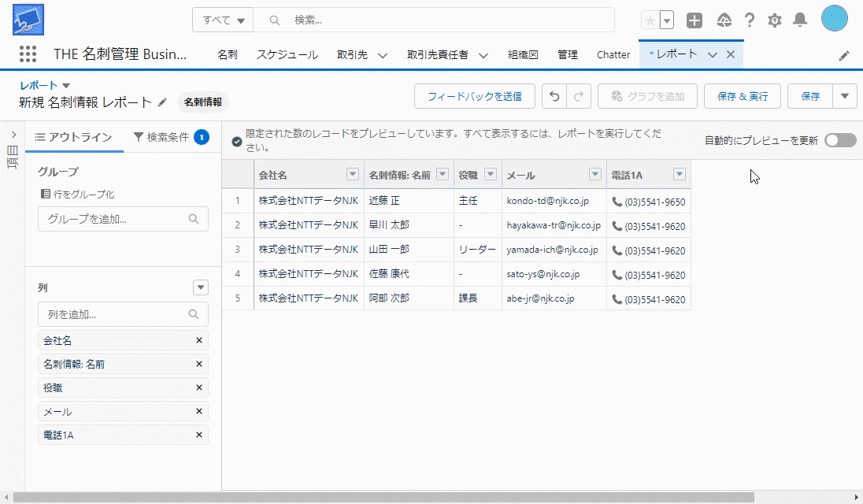Click the search icon in グループを追加 field
Image resolution: width=863 pixels, height=504 pixels.
pos(193,219)
